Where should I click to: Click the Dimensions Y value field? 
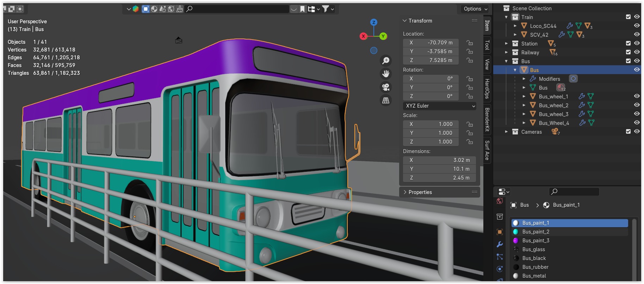click(440, 169)
